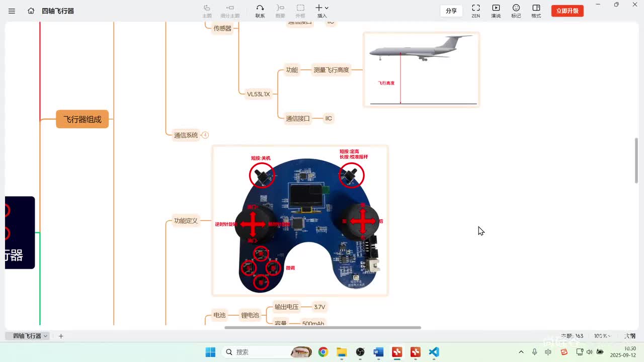Open Visual Studio Code from taskbar
644x362 pixels.
pyautogui.click(x=434, y=352)
